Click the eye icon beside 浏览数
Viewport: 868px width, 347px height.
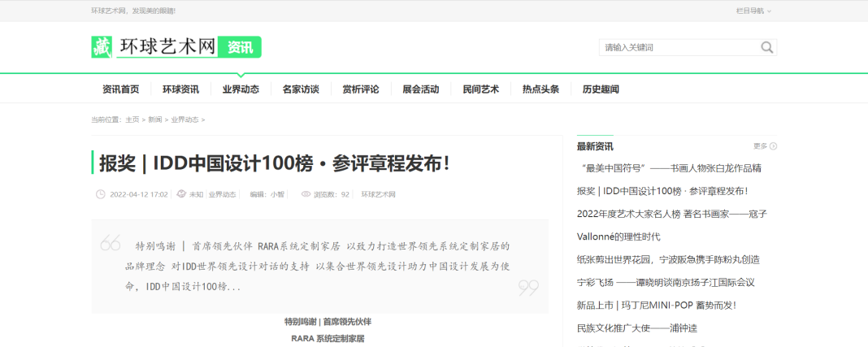point(306,194)
